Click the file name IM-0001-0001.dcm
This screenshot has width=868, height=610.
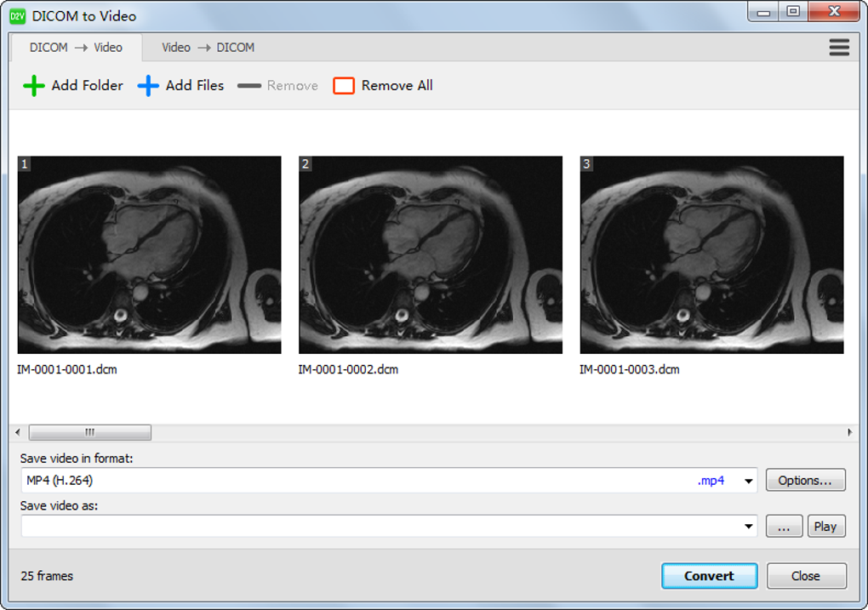coord(67,369)
